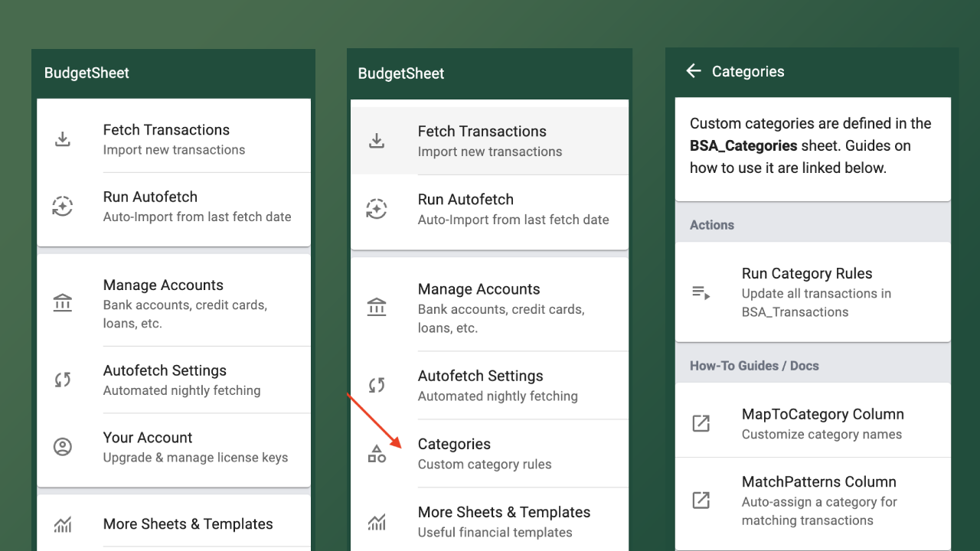Click the external link icon beside MatchPatterns Column

701,500
